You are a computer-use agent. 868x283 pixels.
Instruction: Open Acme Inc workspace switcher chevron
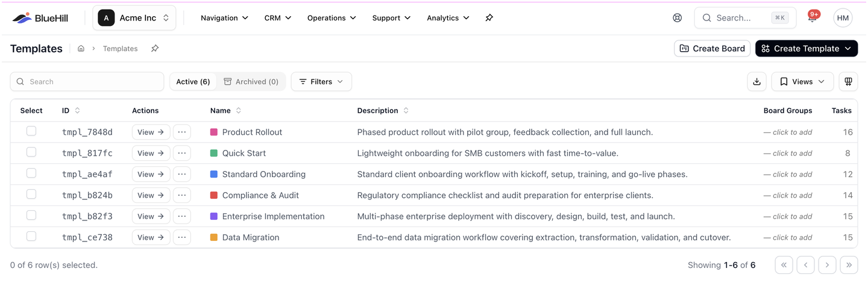[166, 18]
